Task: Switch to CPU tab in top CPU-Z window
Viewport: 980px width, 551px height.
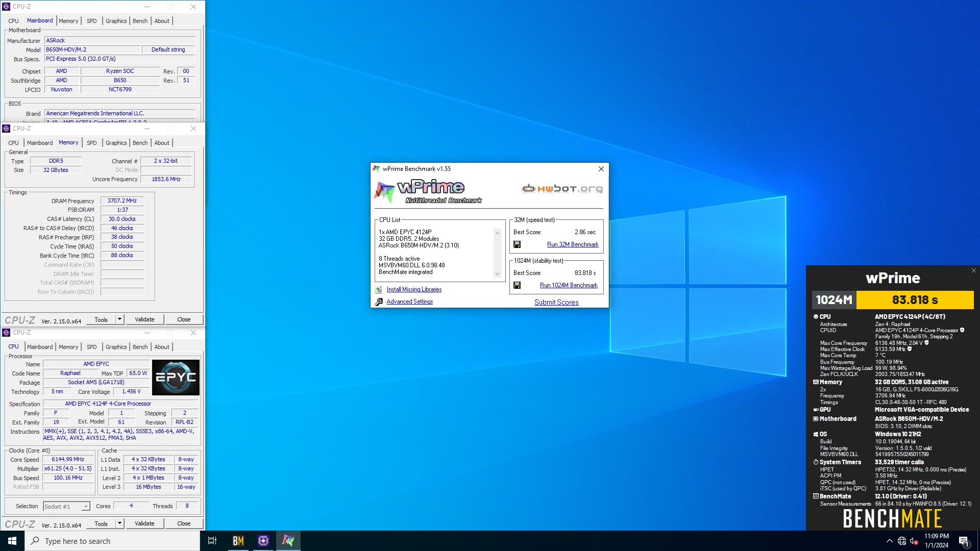Action: [x=14, y=21]
